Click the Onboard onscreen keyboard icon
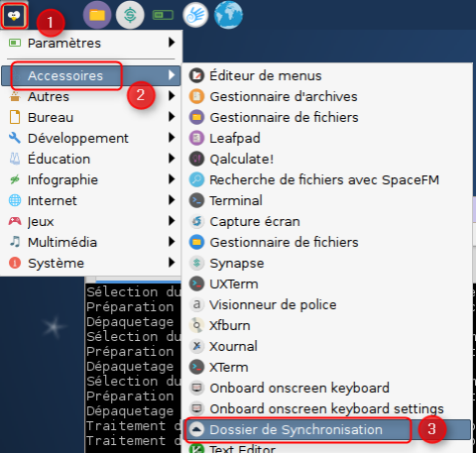 pyautogui.click(x=196, y=388)
